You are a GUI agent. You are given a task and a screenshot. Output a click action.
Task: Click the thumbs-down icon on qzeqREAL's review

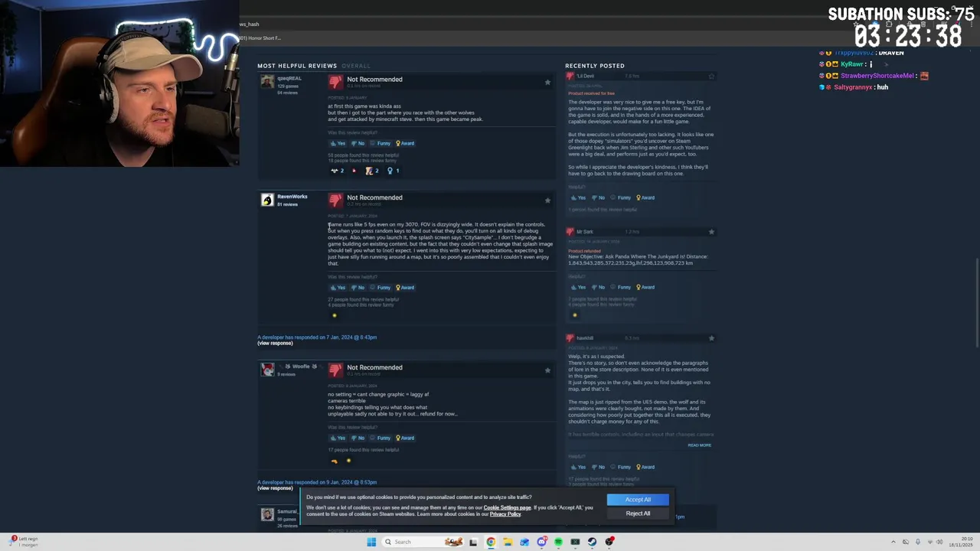[x=335, y=82]
